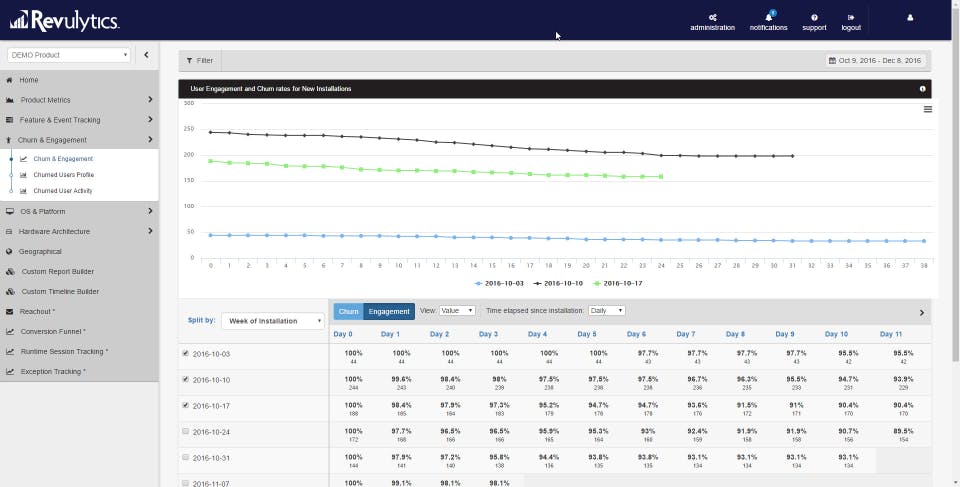This screenshot has height=487, width=960.
Task: Select Churned Users Profile in the sidebar
Action: tap(63, 175)
